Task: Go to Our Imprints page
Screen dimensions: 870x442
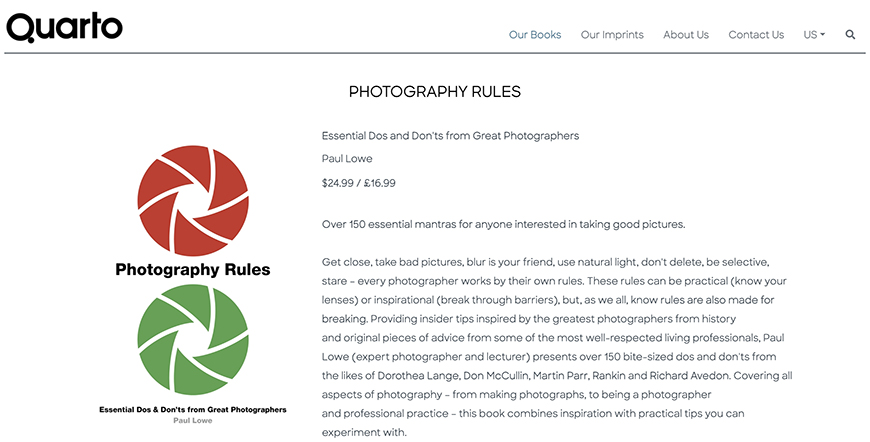Action: (612, 34)
